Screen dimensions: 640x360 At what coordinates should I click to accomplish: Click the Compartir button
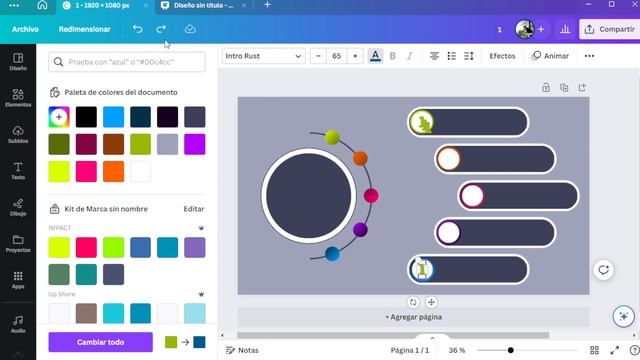[610, 29]
